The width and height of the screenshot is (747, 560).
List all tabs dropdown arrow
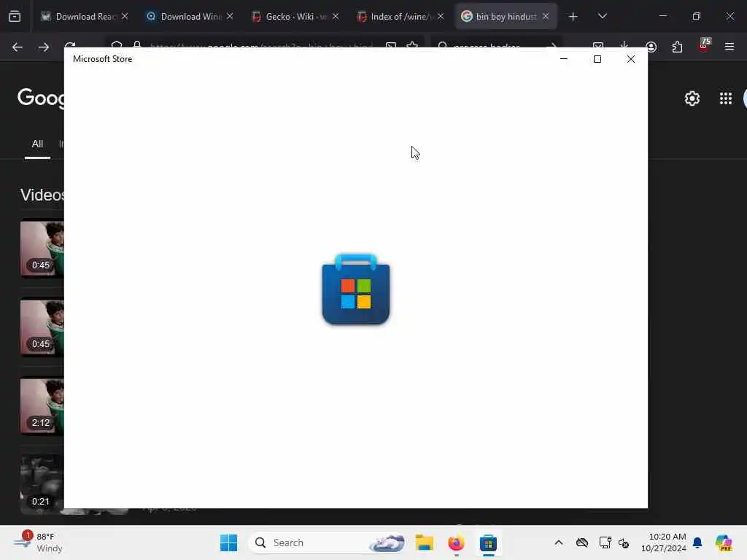(602, 16)
